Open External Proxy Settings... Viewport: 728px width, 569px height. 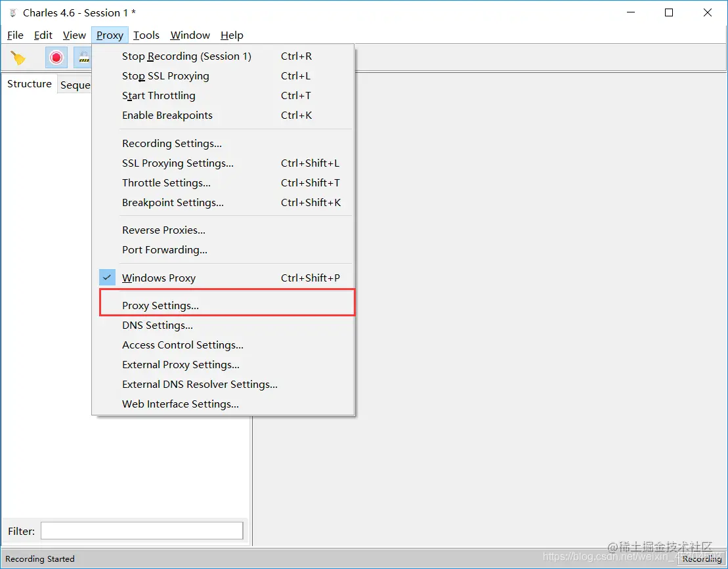223,365
